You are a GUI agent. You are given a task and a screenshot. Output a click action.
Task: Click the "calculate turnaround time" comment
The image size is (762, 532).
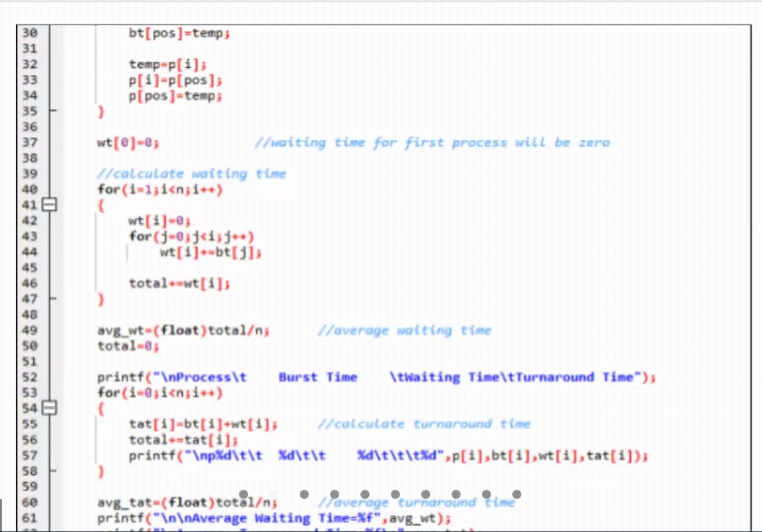(x=424, y=424)
